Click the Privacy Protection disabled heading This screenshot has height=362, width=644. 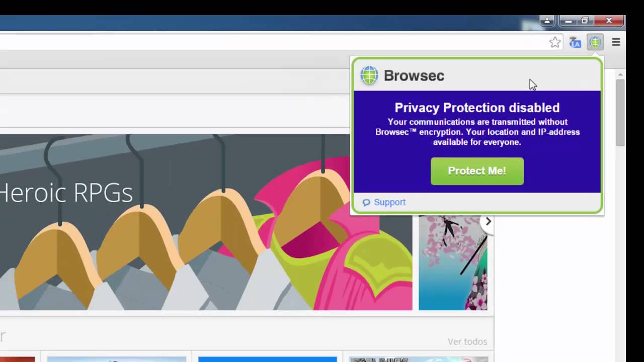[x=477, y=108]
